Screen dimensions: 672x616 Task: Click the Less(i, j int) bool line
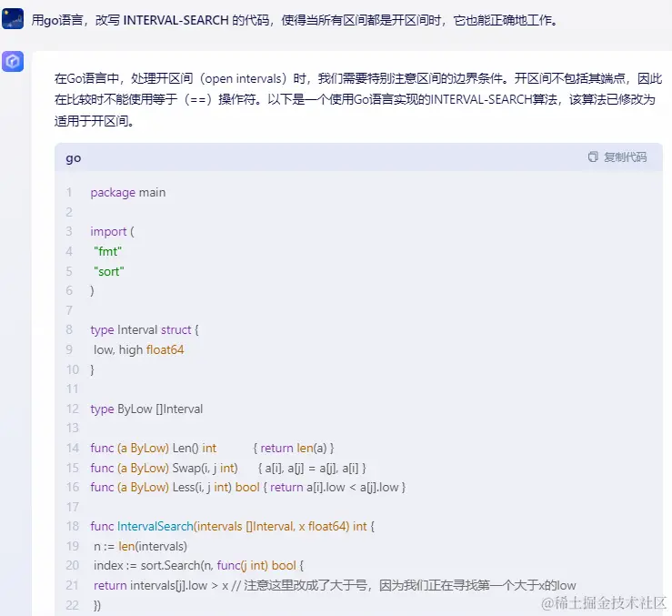247,488
